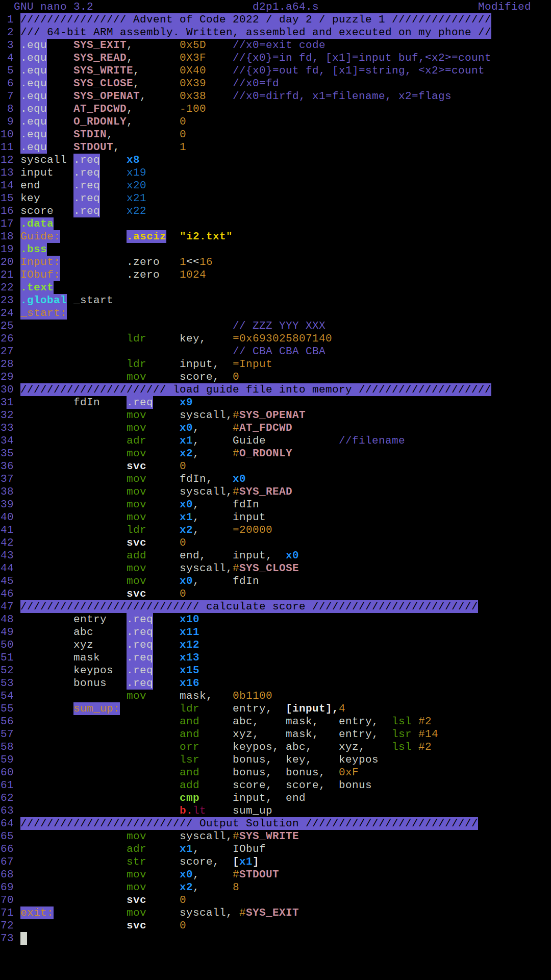Click 'entry' alias on line 48

point(90,619)
